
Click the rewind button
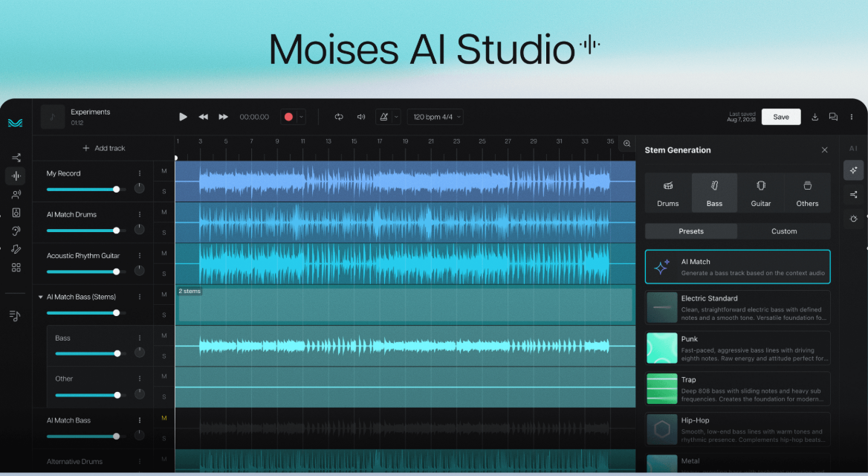pyautogui.click(x=203, y=117)
